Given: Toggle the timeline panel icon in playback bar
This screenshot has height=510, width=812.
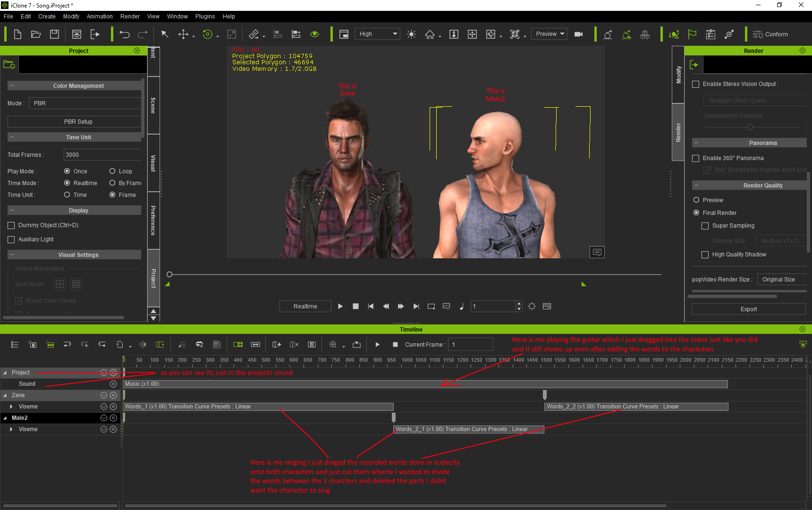Looking at the screenshot, I should (547, 306).
